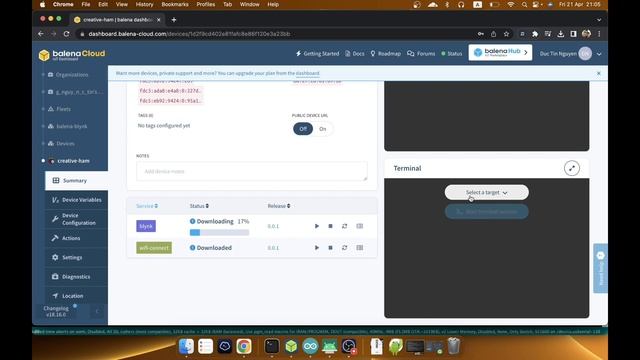Screen dimensions: 640x360
Task: Start the blynk service with play icon
Action: [x=317, y=226]
